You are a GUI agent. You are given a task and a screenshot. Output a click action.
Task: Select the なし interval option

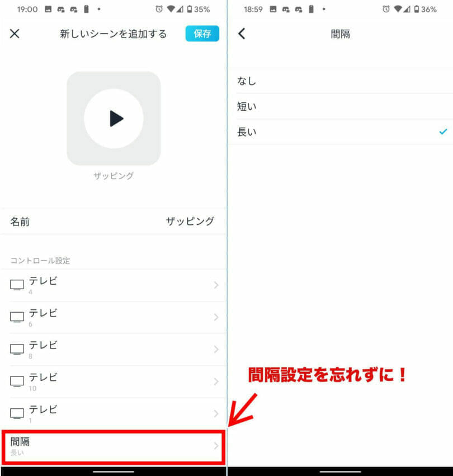341,81
